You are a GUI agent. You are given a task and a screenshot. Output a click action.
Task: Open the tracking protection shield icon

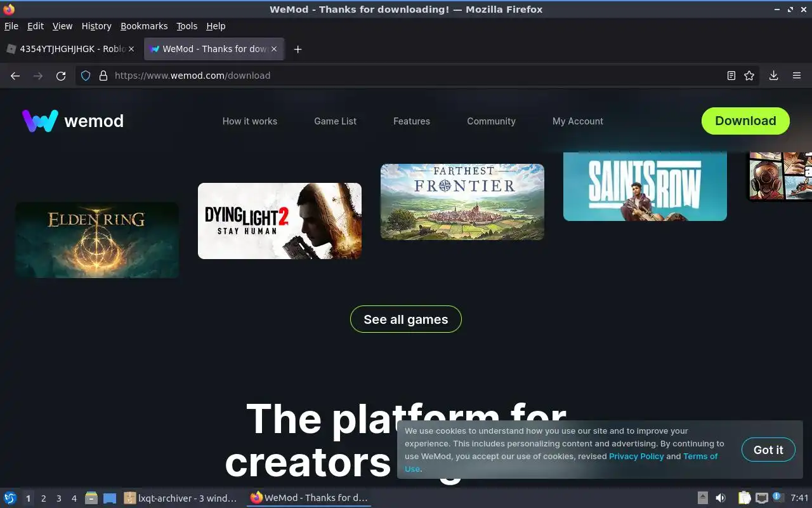pyautogui.click(x=86, y=76)
